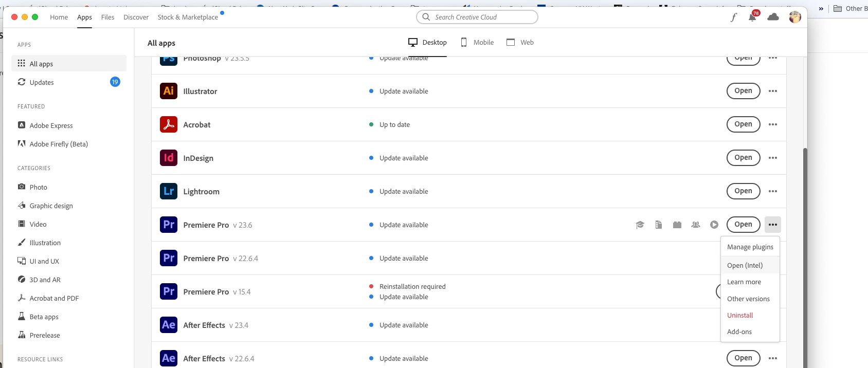
Task: Select the Desktop apps tab
Action: pos(427,43)
